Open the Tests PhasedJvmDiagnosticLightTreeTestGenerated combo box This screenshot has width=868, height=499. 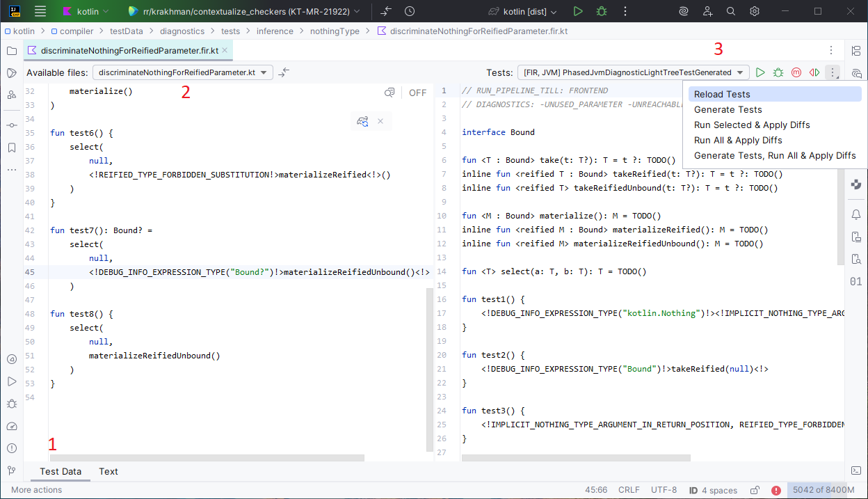point(633,72)
